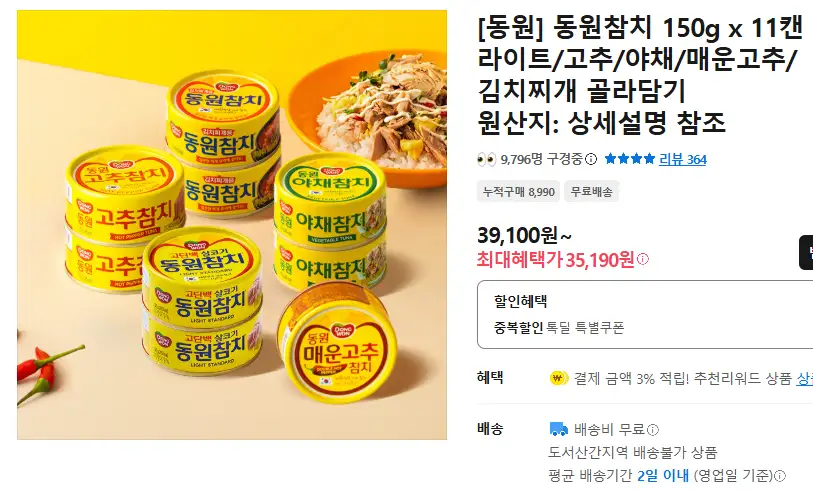The image size is (813, 490).
Task: Click the blue 2일 이내 delivery text
Action: click(663, 475)
